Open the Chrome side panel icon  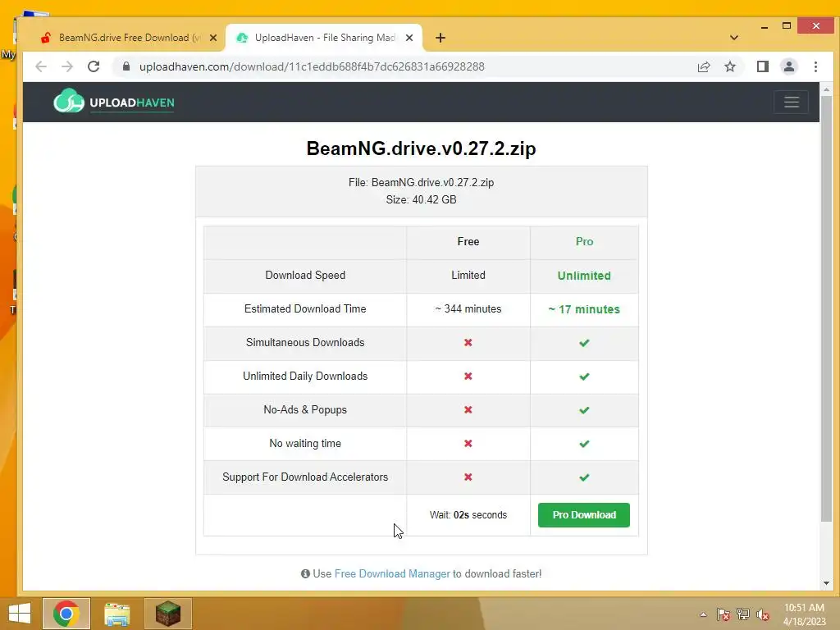pos(762,66)
